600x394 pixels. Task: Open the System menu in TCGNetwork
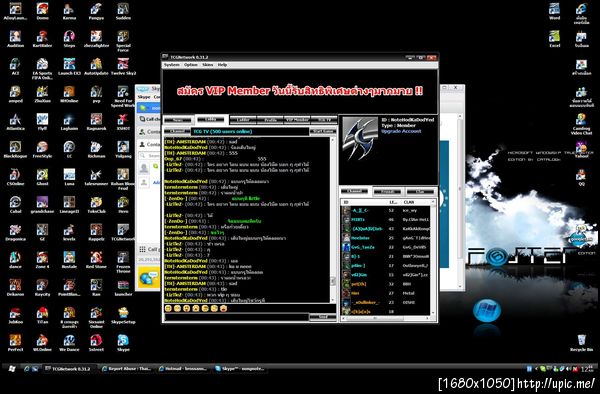click(x=172, y=65)
